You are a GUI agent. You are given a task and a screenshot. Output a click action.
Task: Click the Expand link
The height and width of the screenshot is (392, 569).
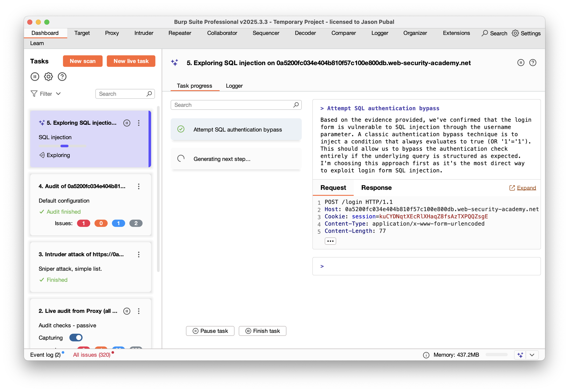[526, 188]
